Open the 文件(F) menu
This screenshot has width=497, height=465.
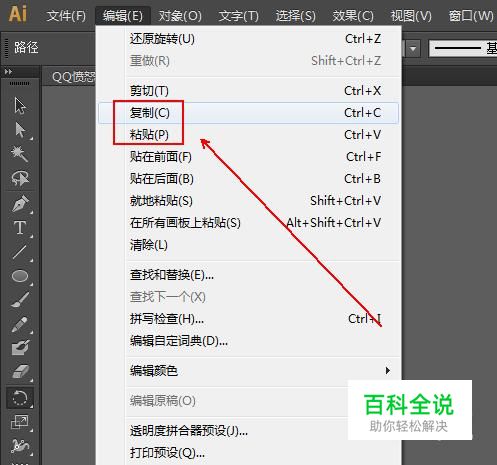66,16
